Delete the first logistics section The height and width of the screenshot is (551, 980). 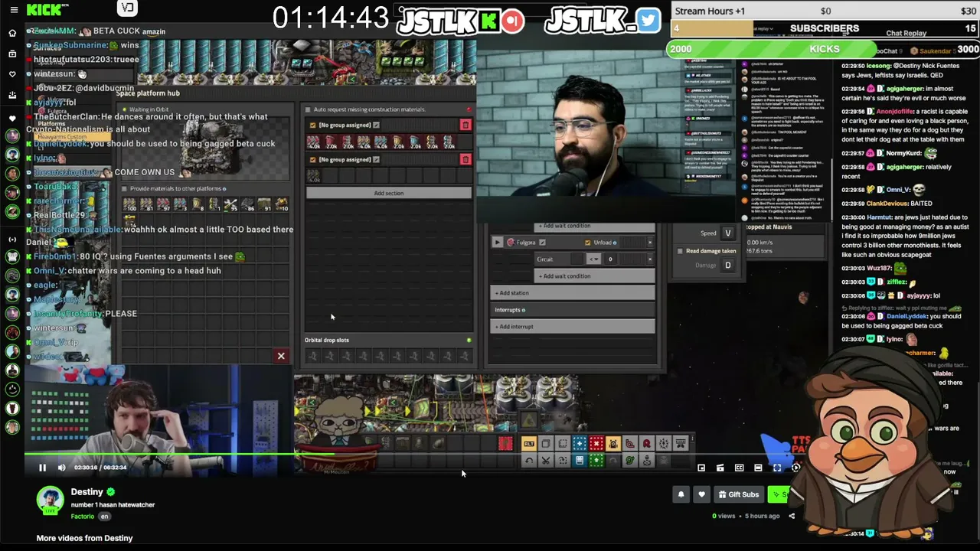tap(465, 125)
